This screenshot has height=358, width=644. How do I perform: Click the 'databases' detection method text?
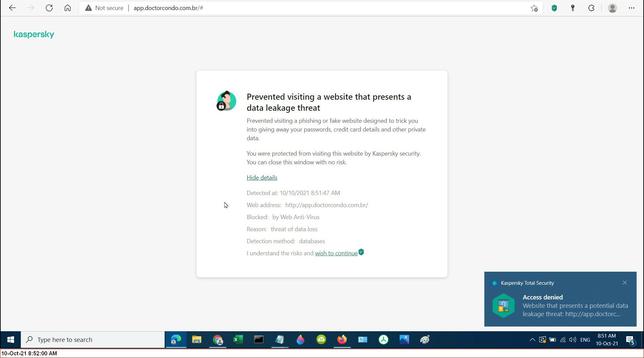click(312, 241)
